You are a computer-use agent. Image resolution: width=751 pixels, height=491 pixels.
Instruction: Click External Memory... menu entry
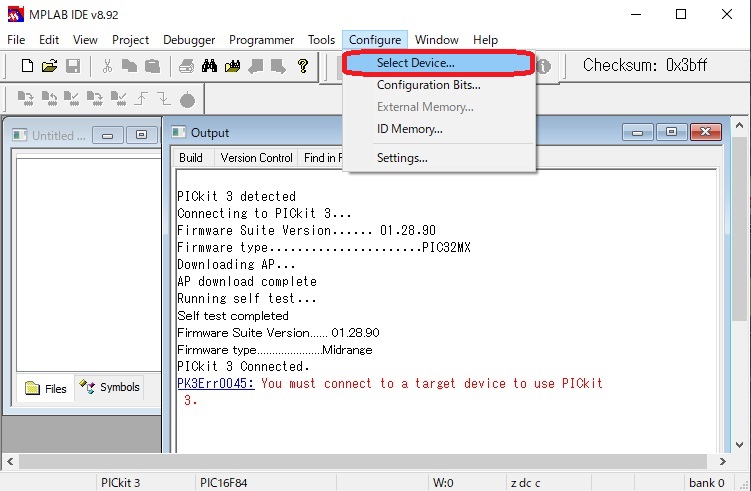click(x=439, y=107)
